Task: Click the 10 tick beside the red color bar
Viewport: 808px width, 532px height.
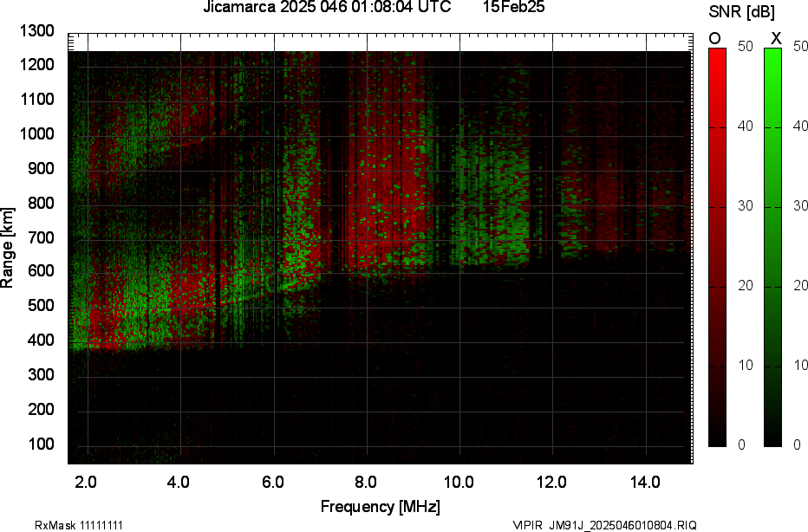Action: [745, 366]
